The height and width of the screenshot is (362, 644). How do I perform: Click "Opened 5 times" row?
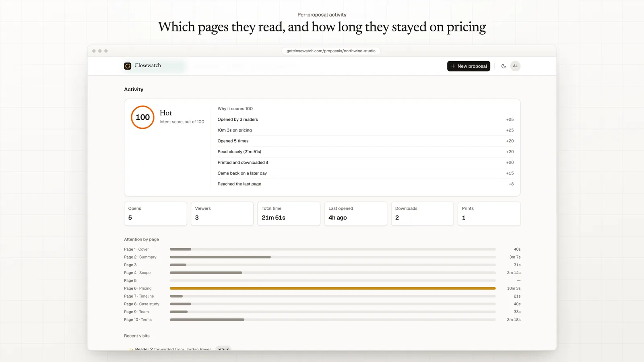pyautogui.click(x=365, y=141)
